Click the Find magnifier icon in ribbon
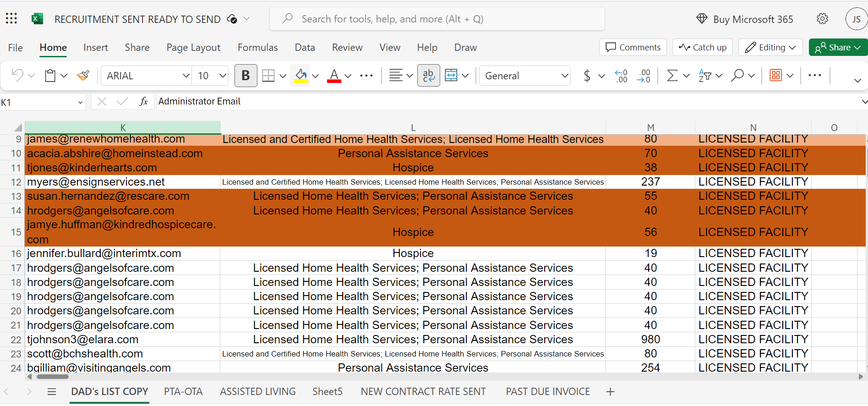 click(x=737, y=76)
